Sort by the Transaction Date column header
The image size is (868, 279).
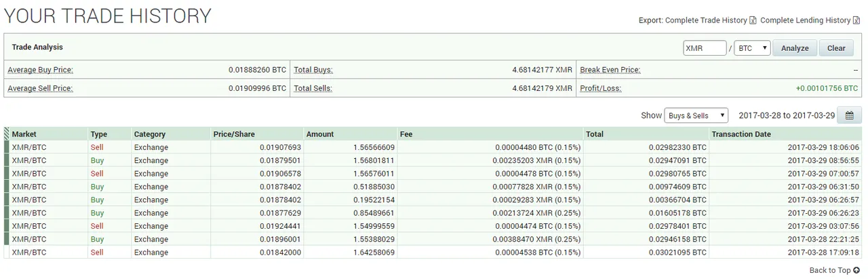(x=785, y=134)
